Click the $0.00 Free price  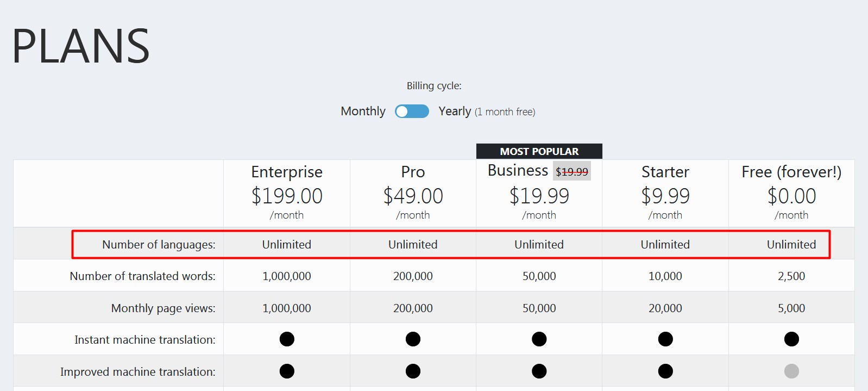(x=791, y=196)
